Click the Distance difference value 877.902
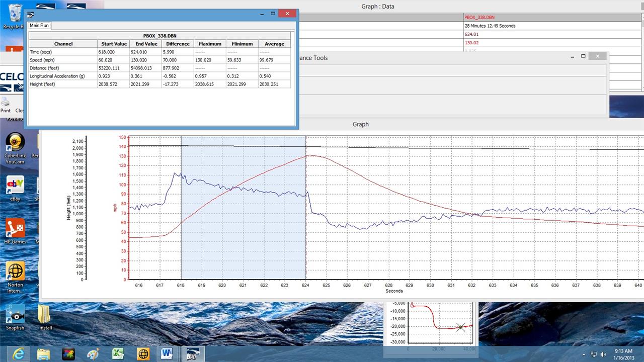 [x=173, y=68]
